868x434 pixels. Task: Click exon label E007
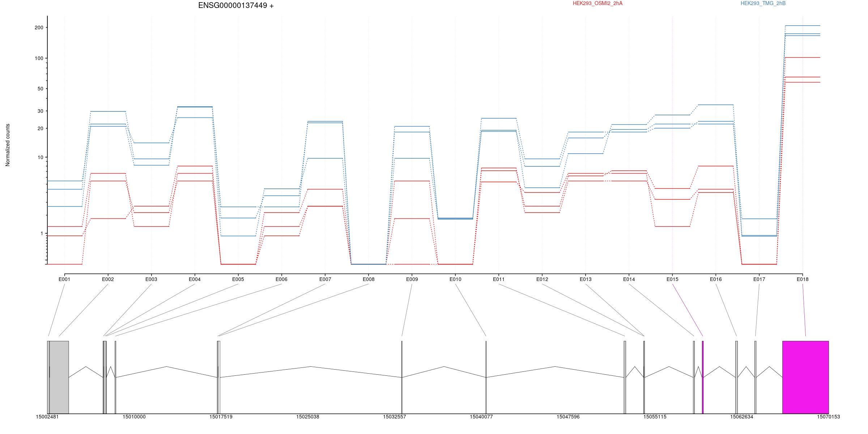click(325, 279)
